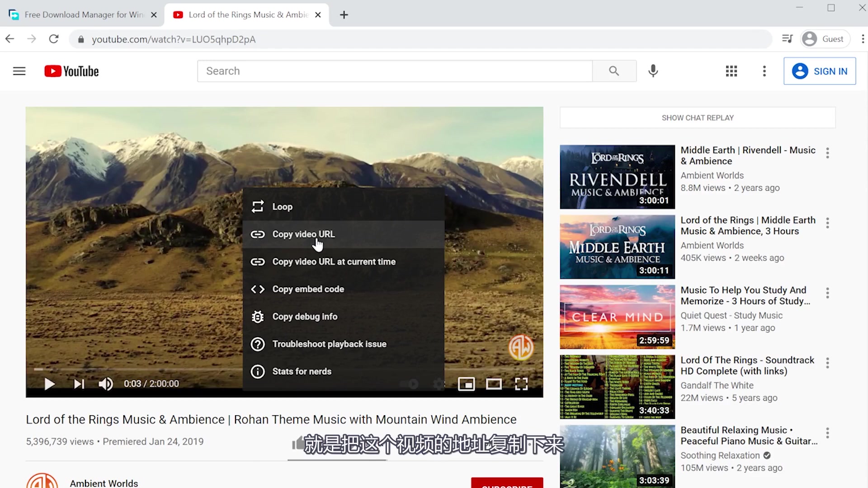Open the Guest profile button
The image size is (868, 488).
tap(825, 39)
